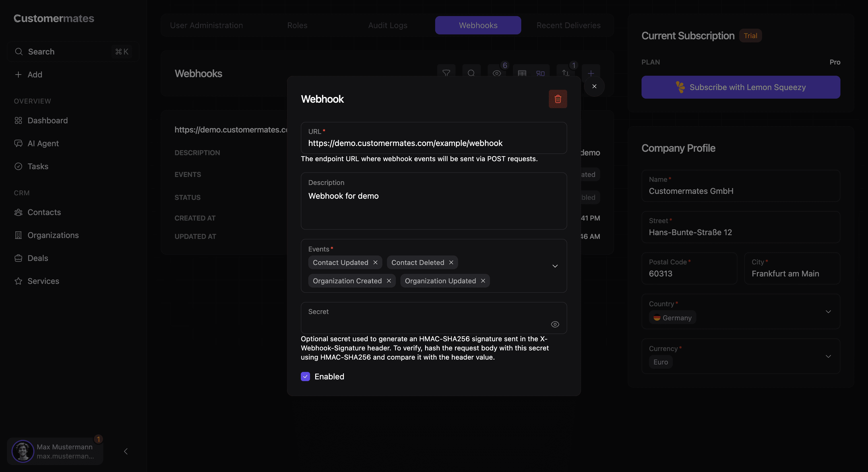
Task: Switch to the Audit Logs tab
Action: point(387,25)
